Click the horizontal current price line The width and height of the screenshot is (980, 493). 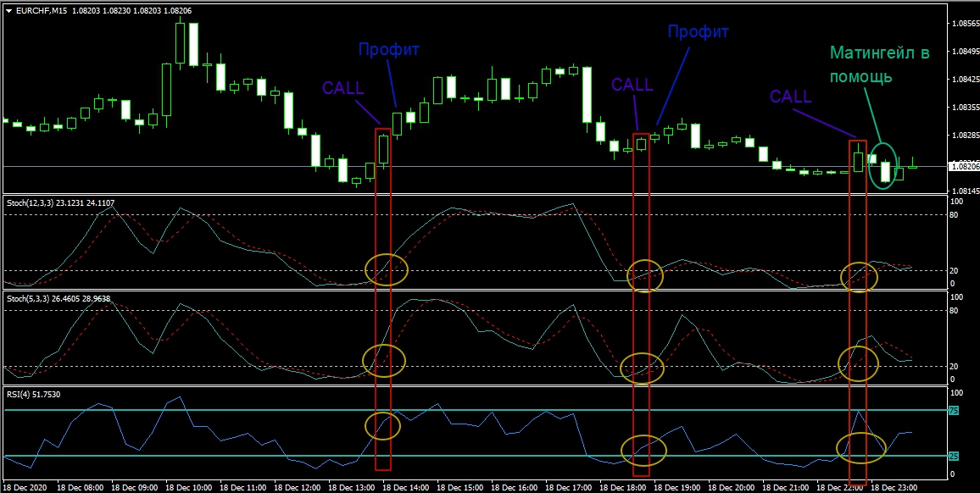pos(509,167)
